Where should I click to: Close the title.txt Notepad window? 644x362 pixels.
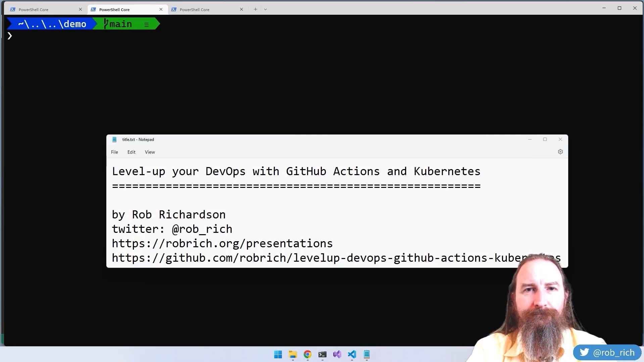coord(560,139)
